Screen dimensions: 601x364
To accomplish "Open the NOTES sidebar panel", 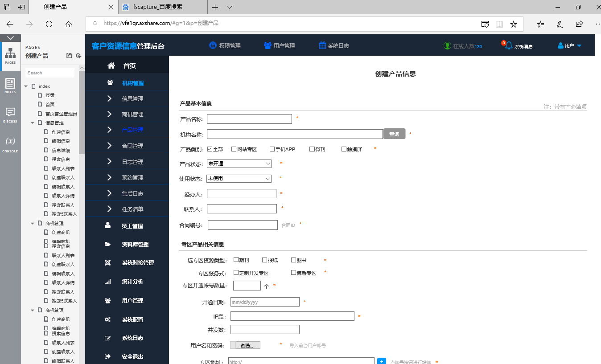I will (x=10, y=86).
